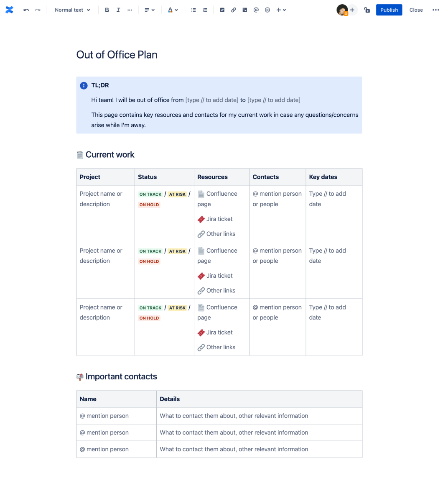The width and height of the screenshot is (448, 499).
Task: Open the more actions ellipsis menu
Action: [436, 10]
